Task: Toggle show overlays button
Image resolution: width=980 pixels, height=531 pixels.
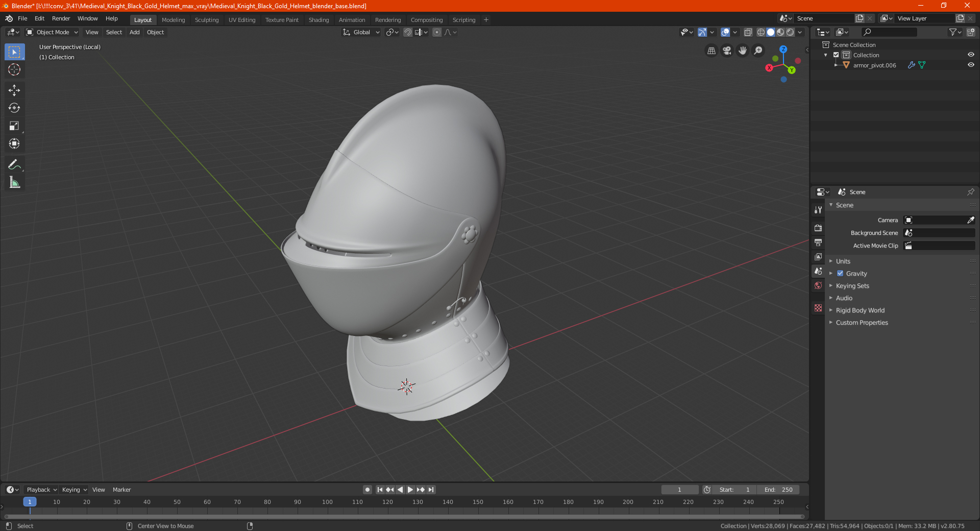Action: (725, 32)
